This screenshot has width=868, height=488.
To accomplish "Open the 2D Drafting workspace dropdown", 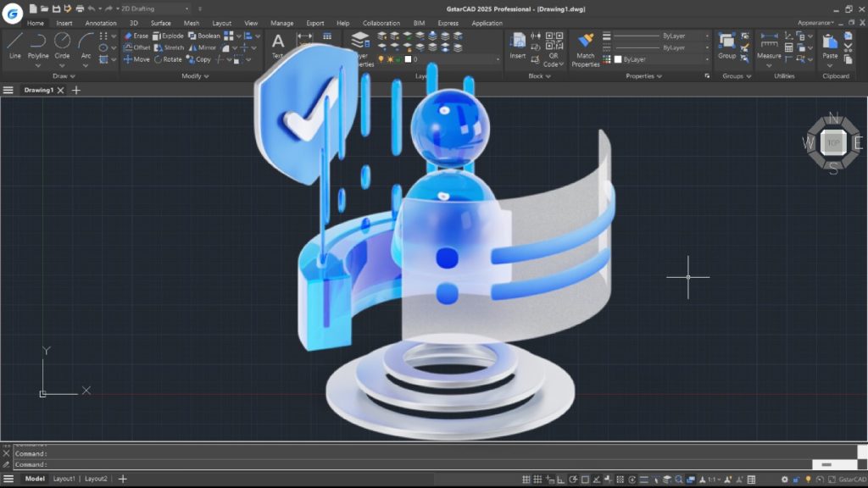I will tap(153, 8).
